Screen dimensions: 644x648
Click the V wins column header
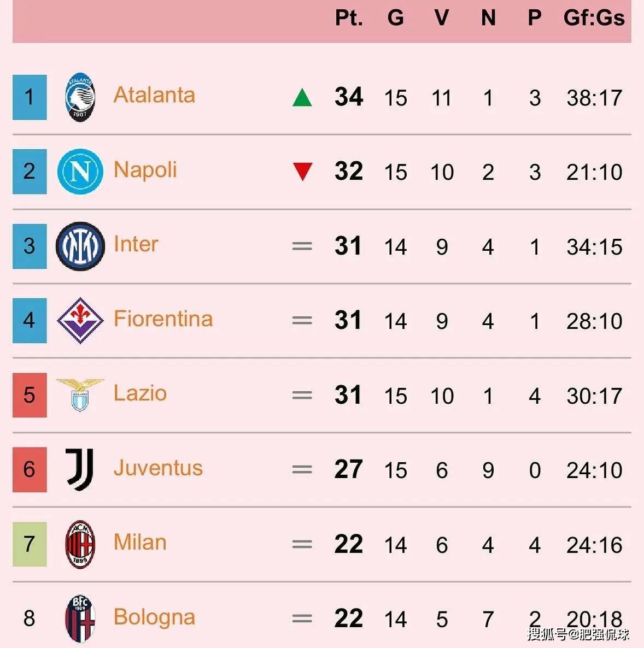[x=442, y=18]
